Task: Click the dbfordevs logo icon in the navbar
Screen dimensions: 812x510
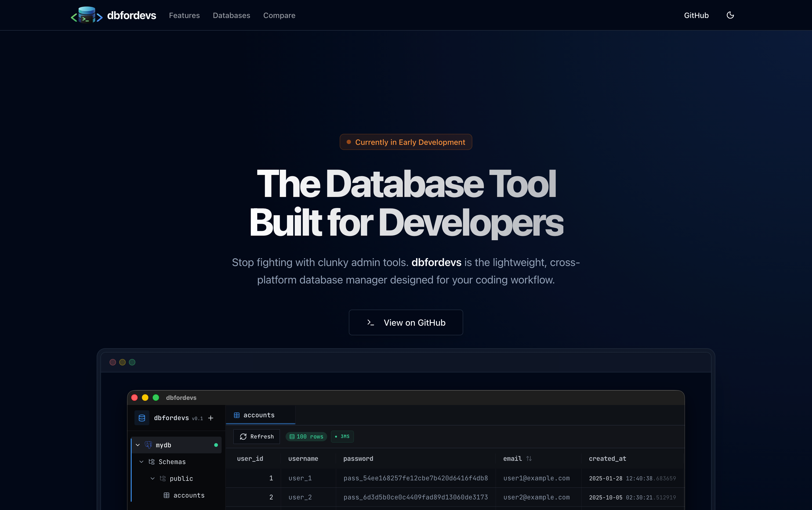Action: (x=86, y=15)
